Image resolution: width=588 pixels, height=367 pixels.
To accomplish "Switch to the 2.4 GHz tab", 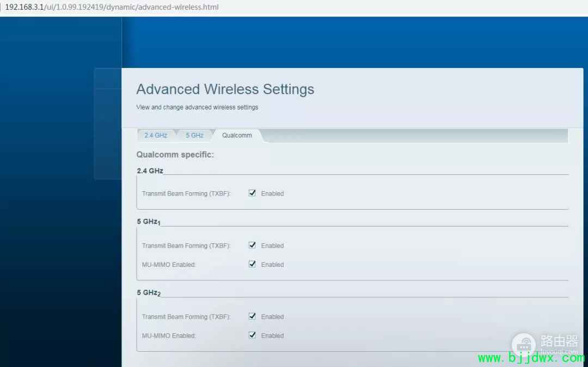I will tap(156, 136).
